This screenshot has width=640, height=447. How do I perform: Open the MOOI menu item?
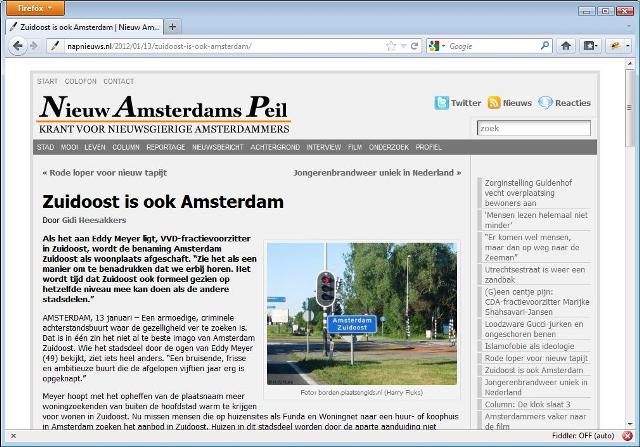tap(69, 147)
